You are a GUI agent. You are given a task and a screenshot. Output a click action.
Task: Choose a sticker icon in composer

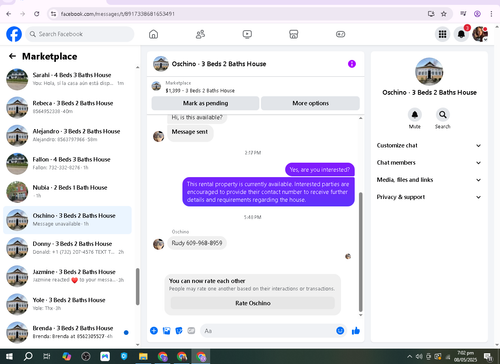click(179, 330)
